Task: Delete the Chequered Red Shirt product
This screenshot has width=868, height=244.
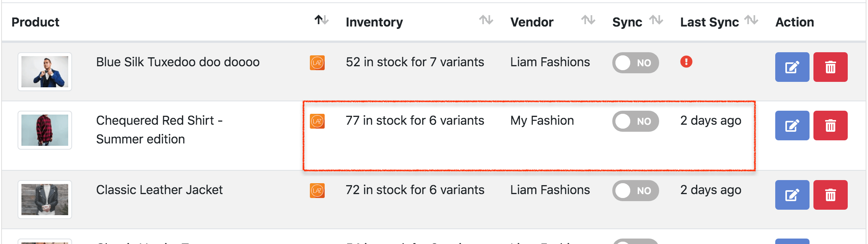Action: (830, 126)
